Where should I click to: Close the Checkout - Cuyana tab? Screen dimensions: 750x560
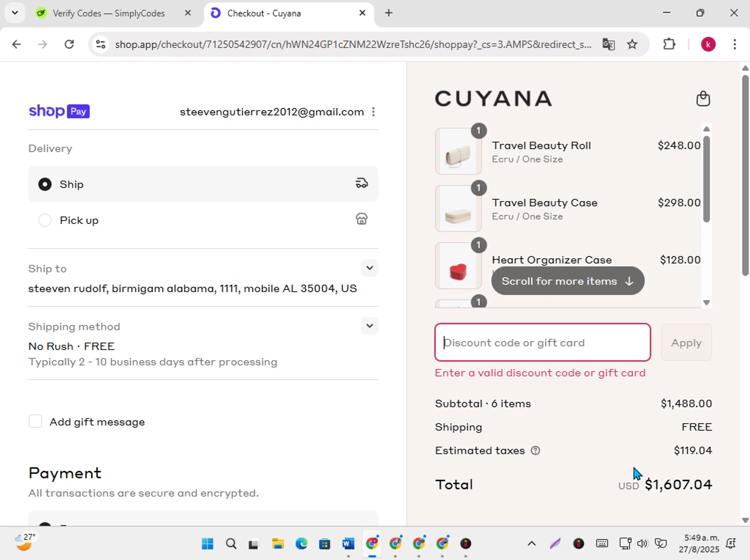pos(362,13)
